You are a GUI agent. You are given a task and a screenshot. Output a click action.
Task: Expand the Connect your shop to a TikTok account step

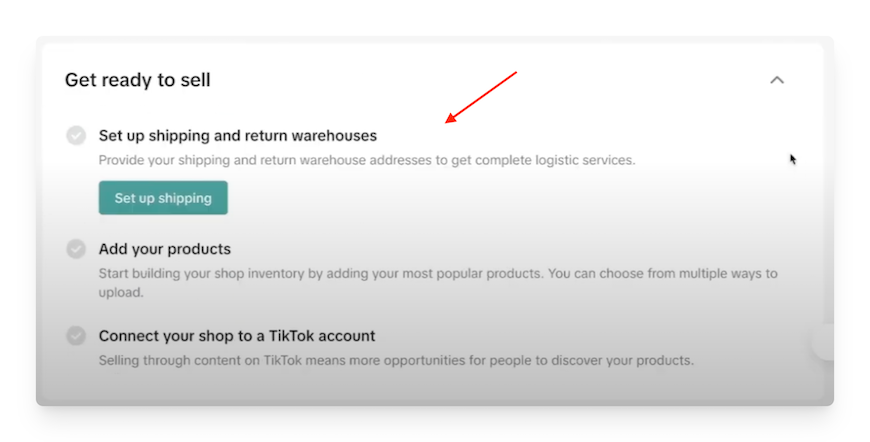tap(237, 336)
